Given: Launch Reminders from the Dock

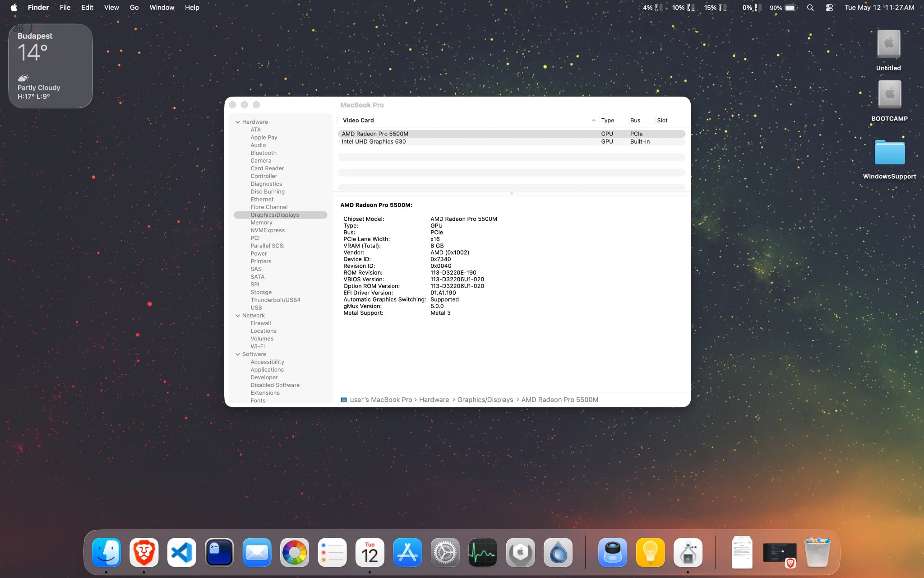Looking at the screenshot, I should pyautogui.click(x=332, y=552).
